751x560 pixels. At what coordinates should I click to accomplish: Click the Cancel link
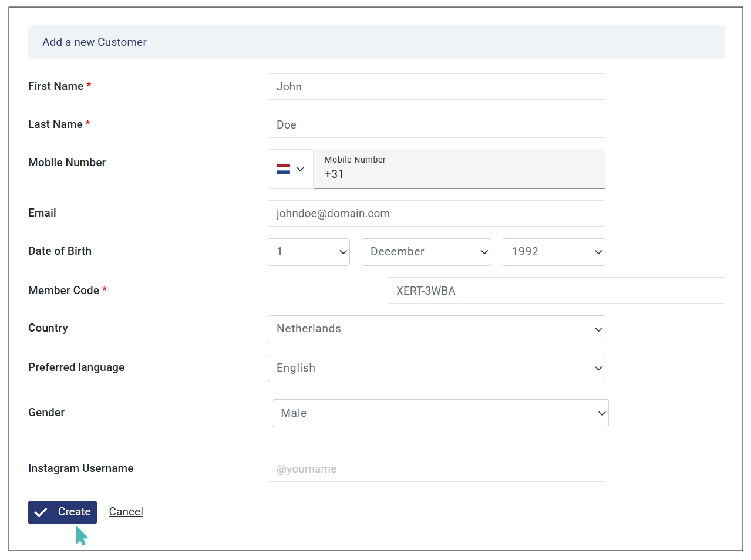[x=126, y=511]
